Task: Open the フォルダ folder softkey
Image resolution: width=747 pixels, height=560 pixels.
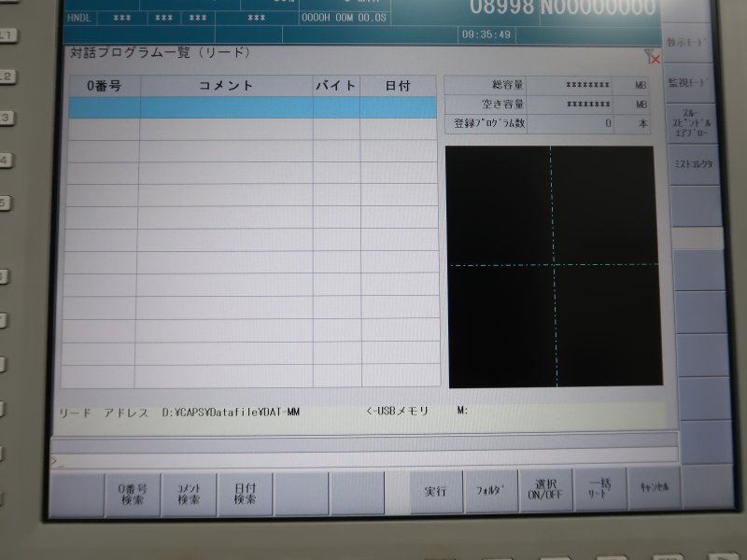Action: [x=491, y=490]
